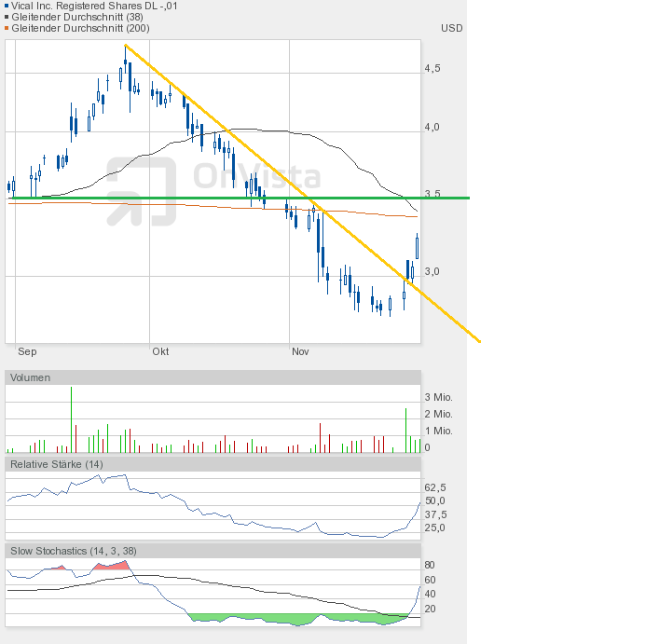Screen dimensions: 645x644
Task: Click the 4,5 price axis label
Action: pyautogui.click(x=432, y=69)
